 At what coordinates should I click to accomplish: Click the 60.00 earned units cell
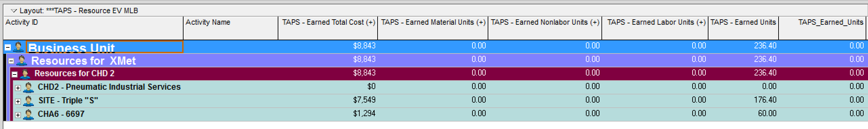click(743, 114)
